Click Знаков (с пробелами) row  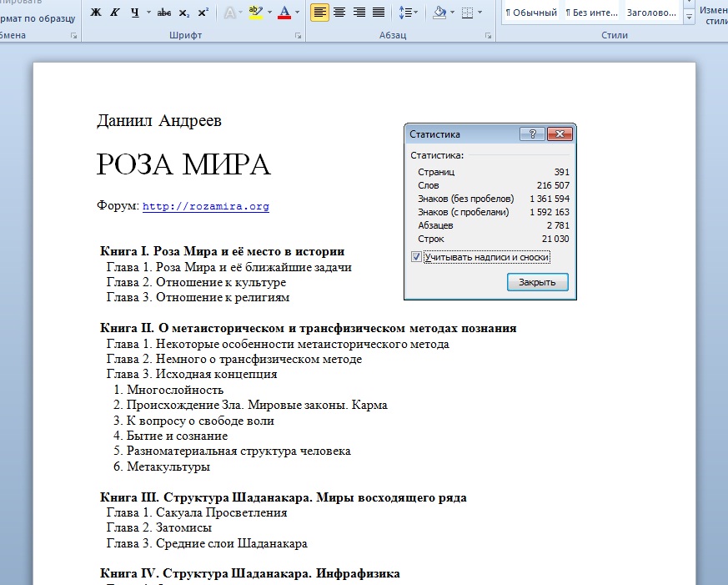[x=494, y=212]
